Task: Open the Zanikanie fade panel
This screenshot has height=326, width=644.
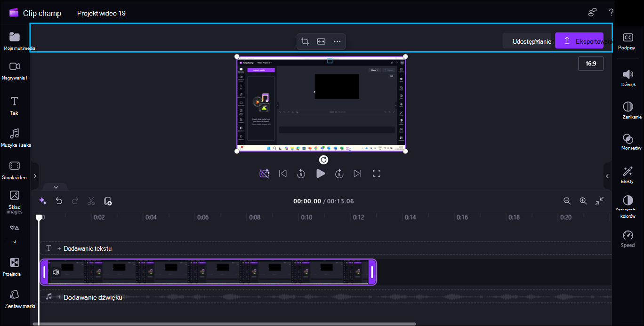Action: (x=628, y=111)
